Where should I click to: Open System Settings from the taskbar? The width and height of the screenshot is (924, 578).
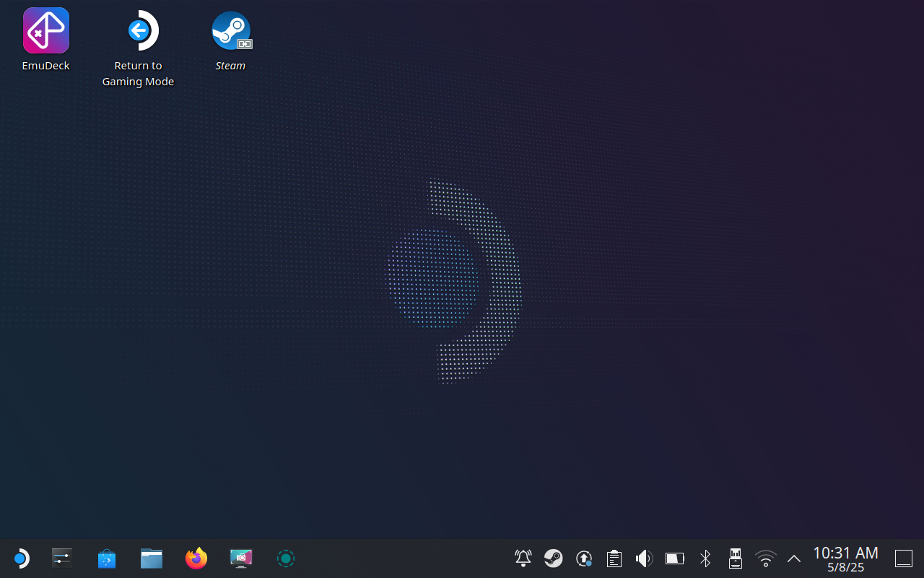(61, 558)
